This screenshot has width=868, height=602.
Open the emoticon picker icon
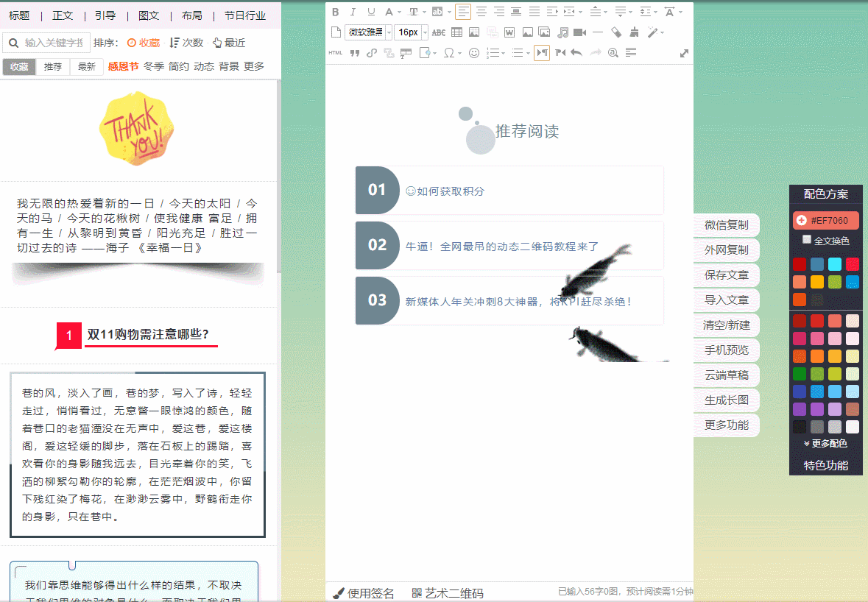(x=473, y=53)
